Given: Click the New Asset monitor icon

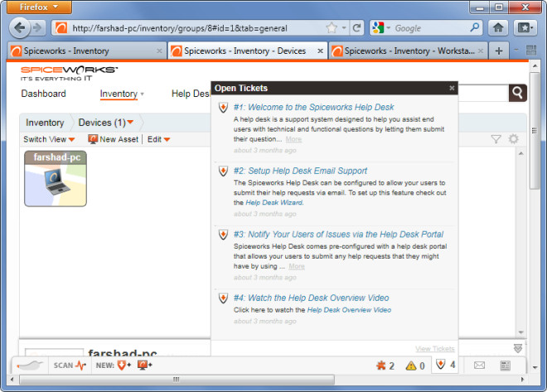Looking at the screenshot, I should 93,139.
